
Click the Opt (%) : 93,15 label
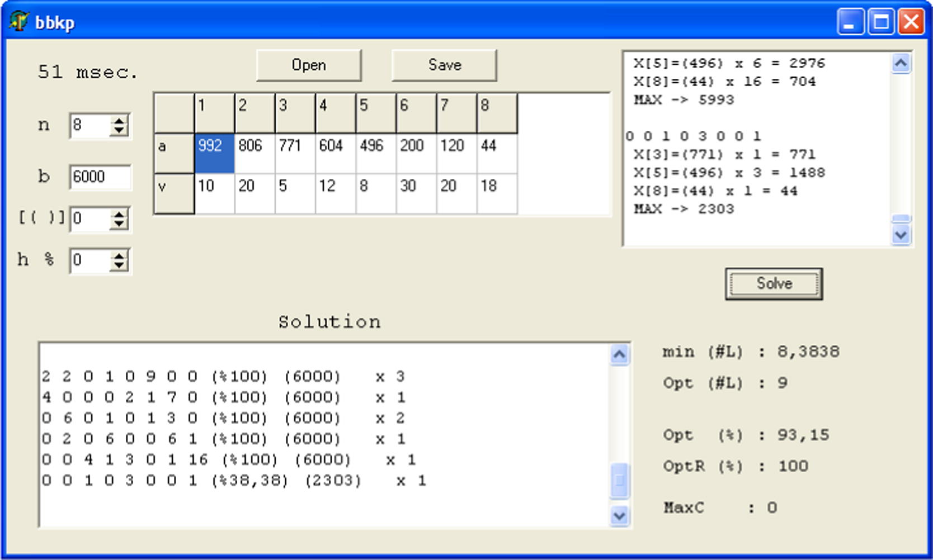746,435
